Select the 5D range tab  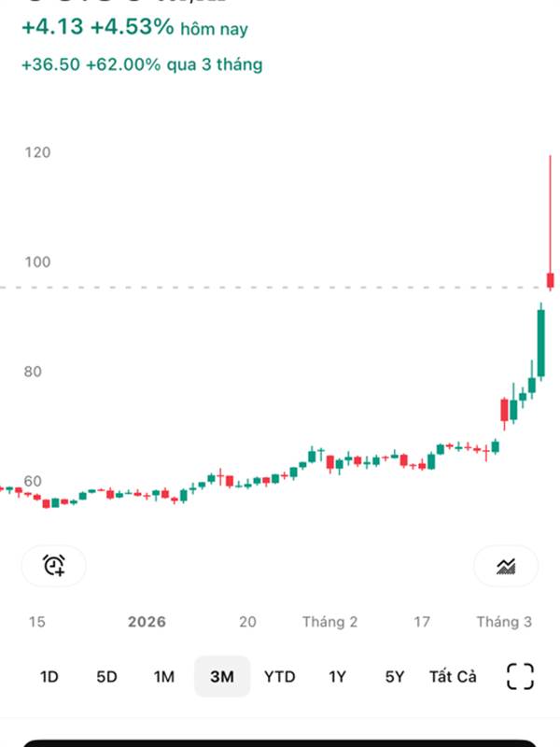[x=106, y=677]
